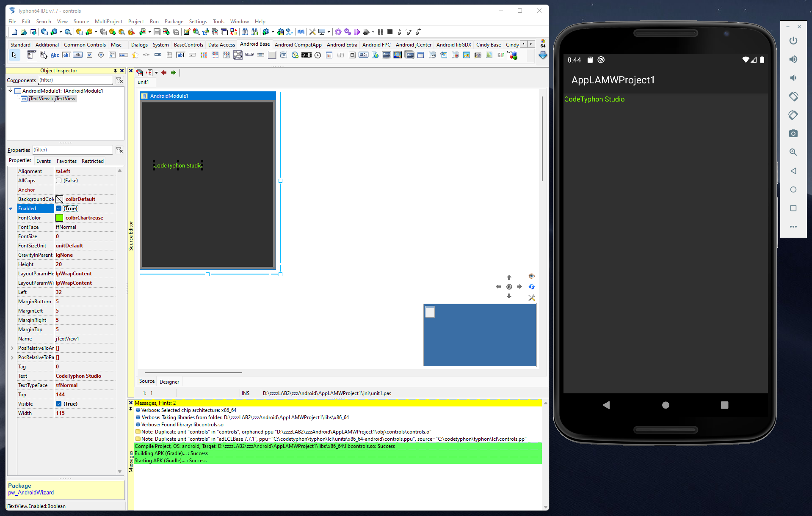Click the blue down arrow palette icon
Screen dimensions: 812x516
pos(543,55)
